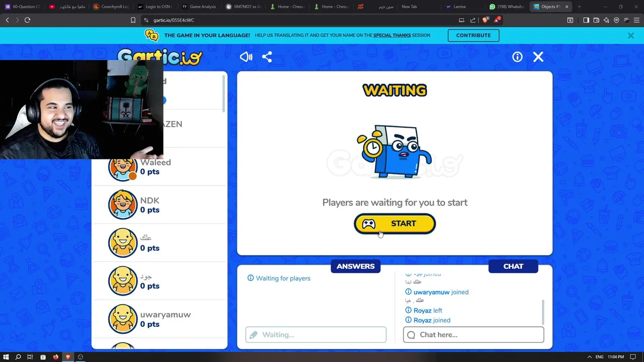The width and height of the screenshot is (644, 362).
Task: Open the SPECIAL THANKS link
Action: (x=392, y=35)
